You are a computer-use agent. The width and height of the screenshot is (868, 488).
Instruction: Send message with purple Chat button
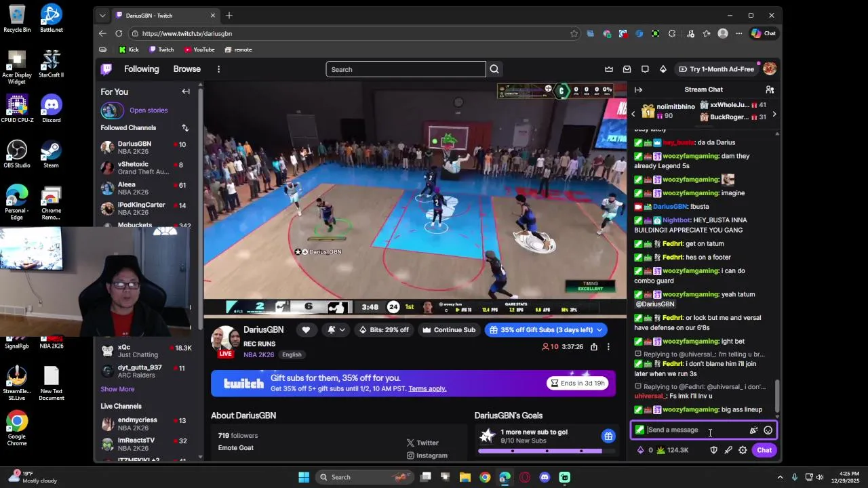764,450
